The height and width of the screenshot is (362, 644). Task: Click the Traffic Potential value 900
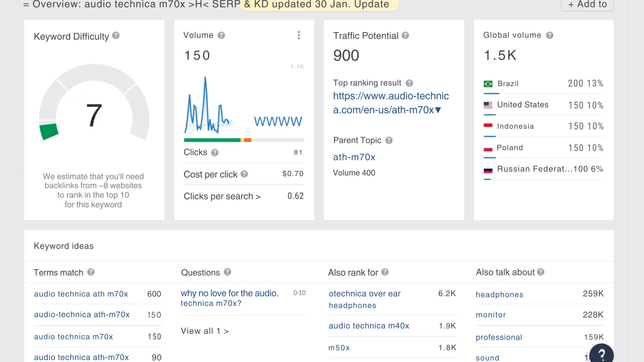pyautogui.click(x=346, y=55)
